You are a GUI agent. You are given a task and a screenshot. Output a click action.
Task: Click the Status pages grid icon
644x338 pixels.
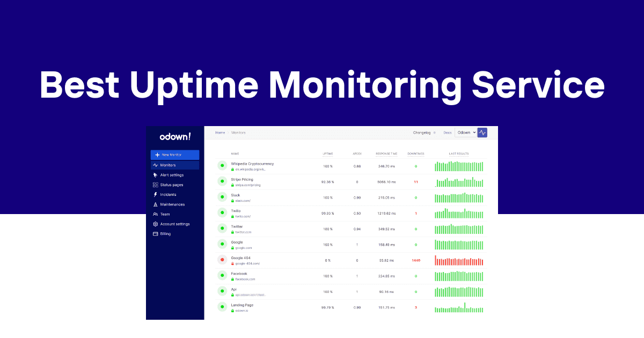click(155, 185)
